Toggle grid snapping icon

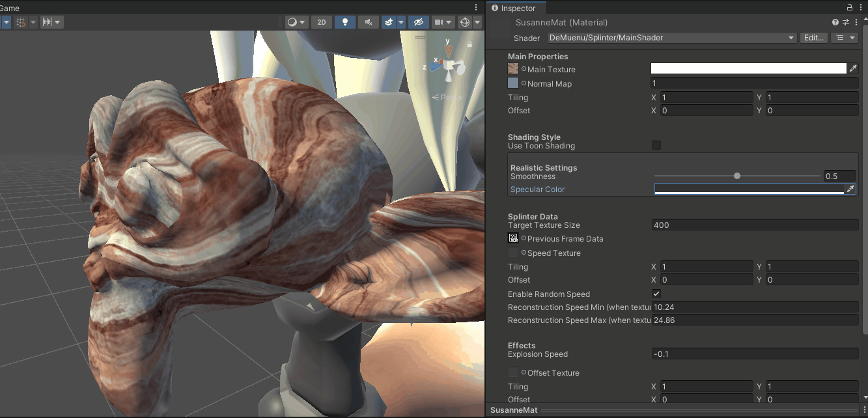21,22
